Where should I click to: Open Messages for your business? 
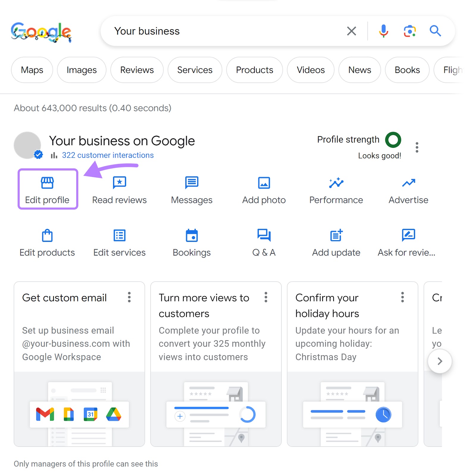(x=191, y=183)
